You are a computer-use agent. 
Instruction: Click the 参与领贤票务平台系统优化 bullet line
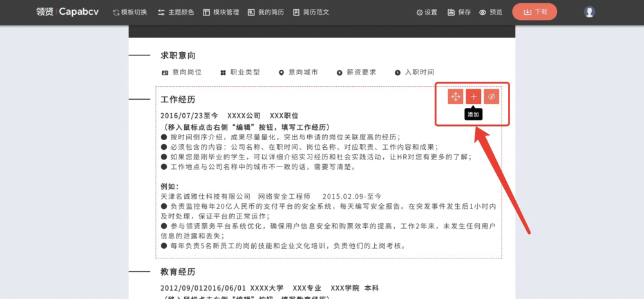coord(328,231)
